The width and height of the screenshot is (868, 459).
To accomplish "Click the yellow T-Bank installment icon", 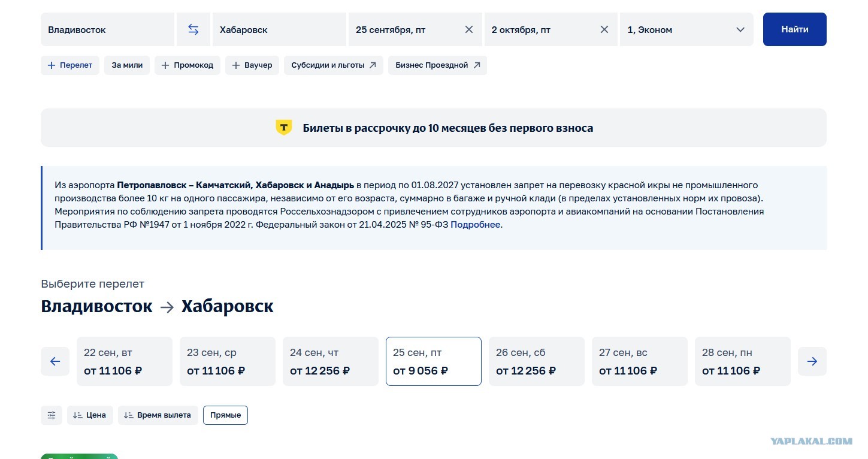I will tap(283, 128).
